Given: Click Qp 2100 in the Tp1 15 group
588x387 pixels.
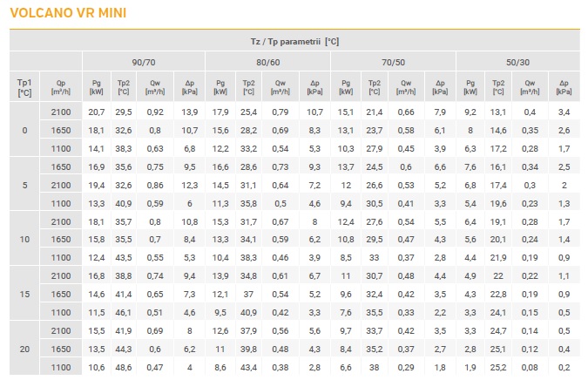Looking at the screenshot, I should (61, 275).
